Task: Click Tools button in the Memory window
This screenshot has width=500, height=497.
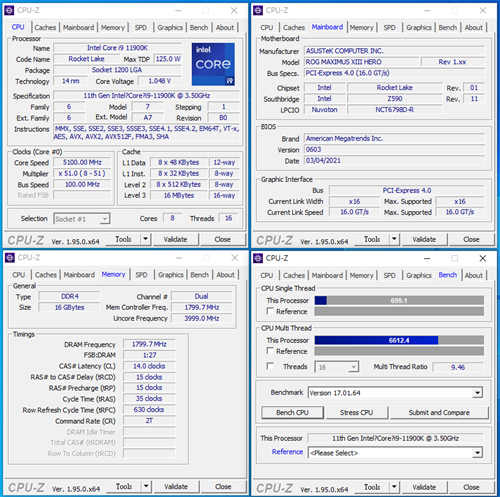Action: pyautogui.click(x=124, y=487)
